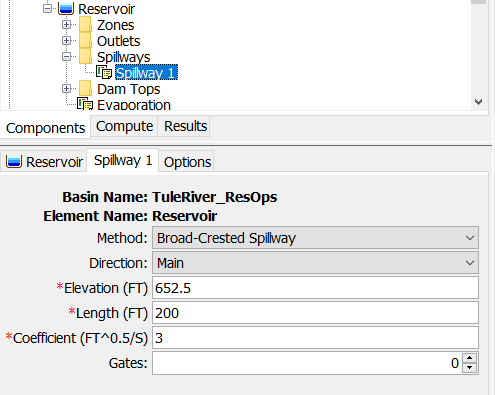
Task: Collapse the Reservoir tree node
Action: [47, 9]
